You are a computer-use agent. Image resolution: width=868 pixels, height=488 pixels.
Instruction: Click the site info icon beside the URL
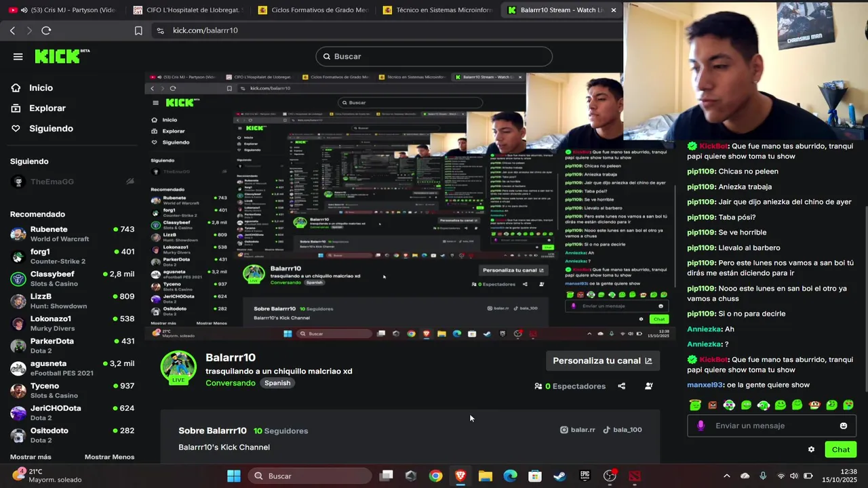160,30
